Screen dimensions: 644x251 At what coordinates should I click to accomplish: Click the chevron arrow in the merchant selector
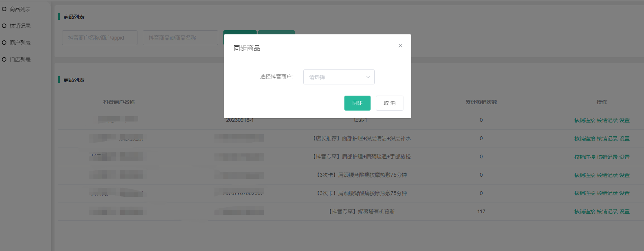pos(368,77)
